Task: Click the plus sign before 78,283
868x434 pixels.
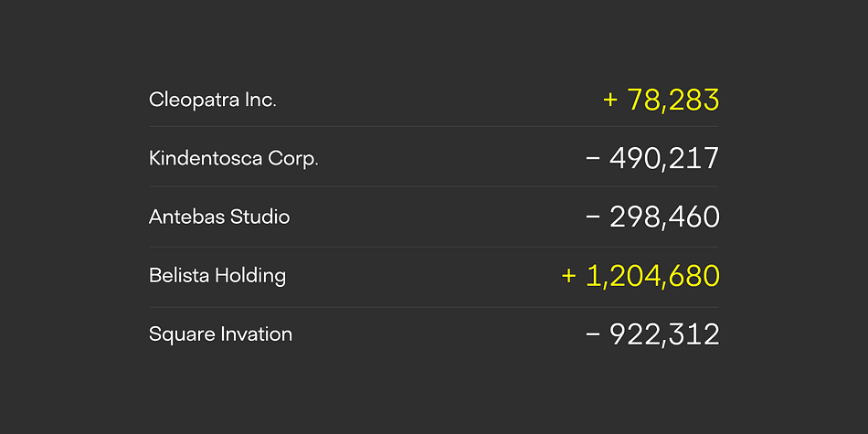Action: (610, 101)
